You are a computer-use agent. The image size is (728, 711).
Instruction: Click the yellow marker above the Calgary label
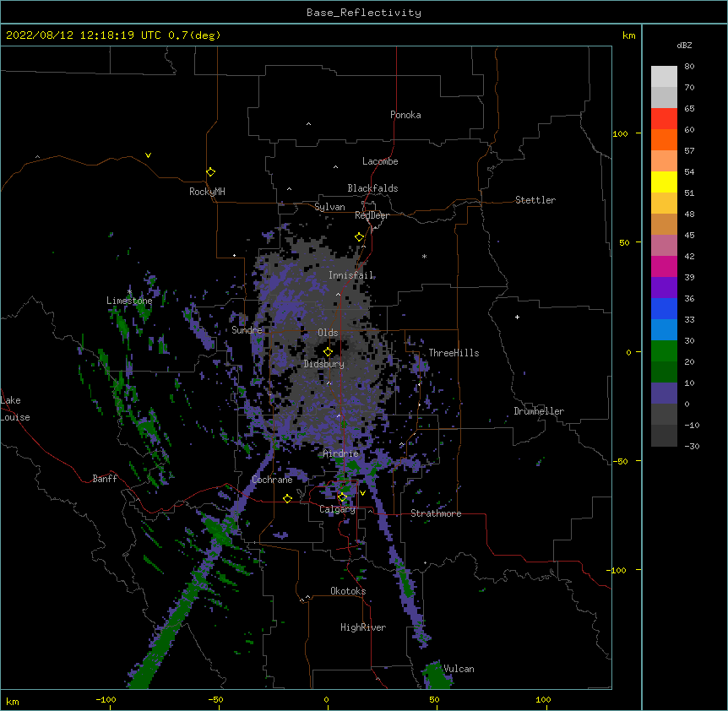(x=342, y=497)
